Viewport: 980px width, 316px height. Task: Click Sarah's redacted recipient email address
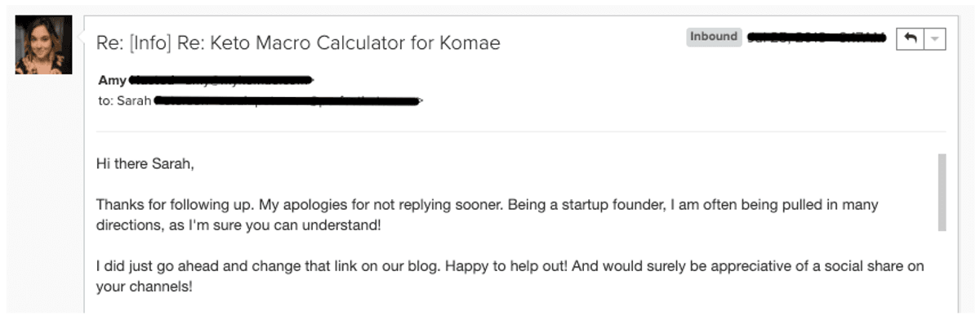coord(288,101)
